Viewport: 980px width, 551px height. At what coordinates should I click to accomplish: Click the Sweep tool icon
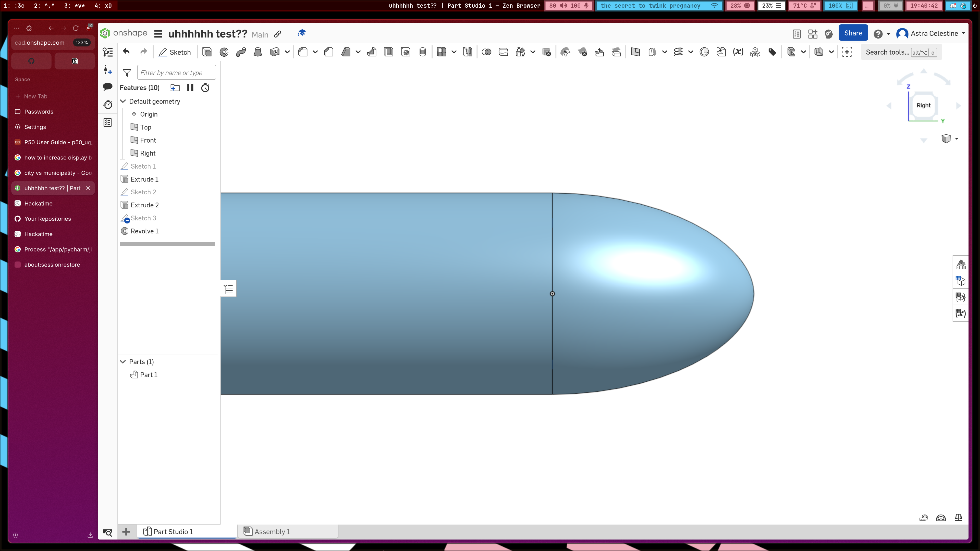pyautogui.click(x=241, y=52)
